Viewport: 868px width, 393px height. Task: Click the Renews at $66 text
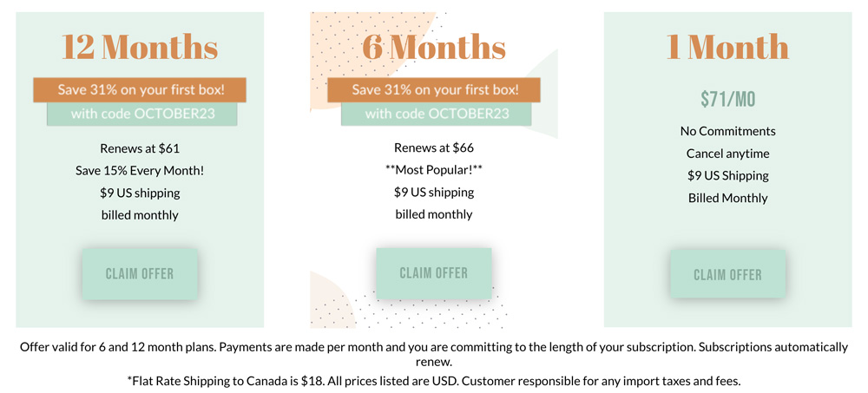click(434, 148)
